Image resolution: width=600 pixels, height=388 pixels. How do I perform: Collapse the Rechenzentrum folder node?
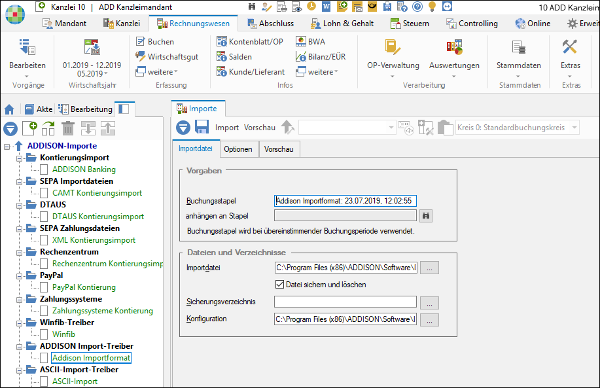(x=19, y=253)
